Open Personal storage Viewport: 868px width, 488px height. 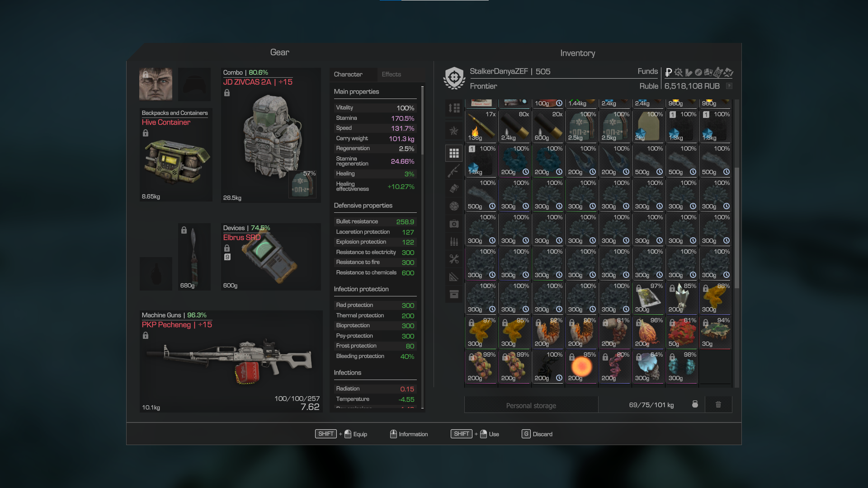(531, 405)
